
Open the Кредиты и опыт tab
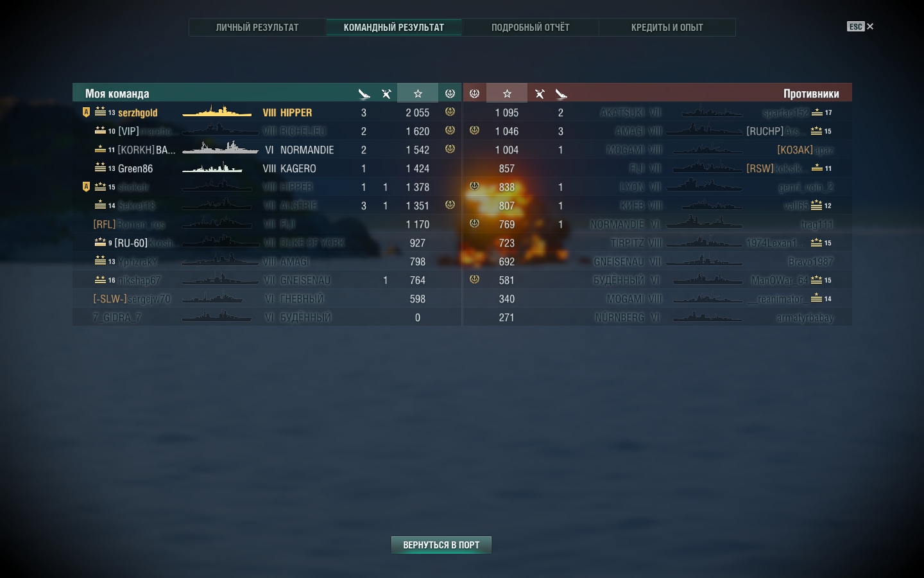(x=667, y=27)
